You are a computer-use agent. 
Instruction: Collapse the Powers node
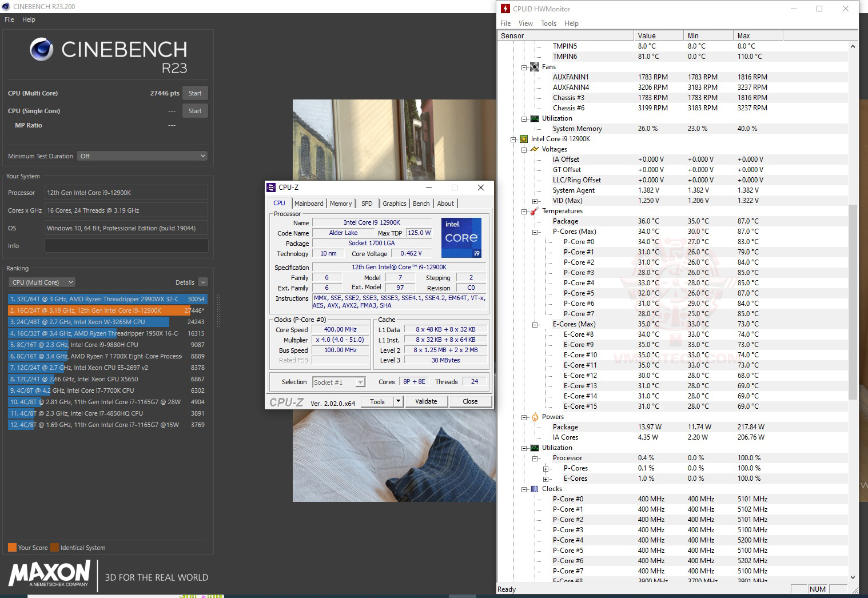(x=524, y=417)
